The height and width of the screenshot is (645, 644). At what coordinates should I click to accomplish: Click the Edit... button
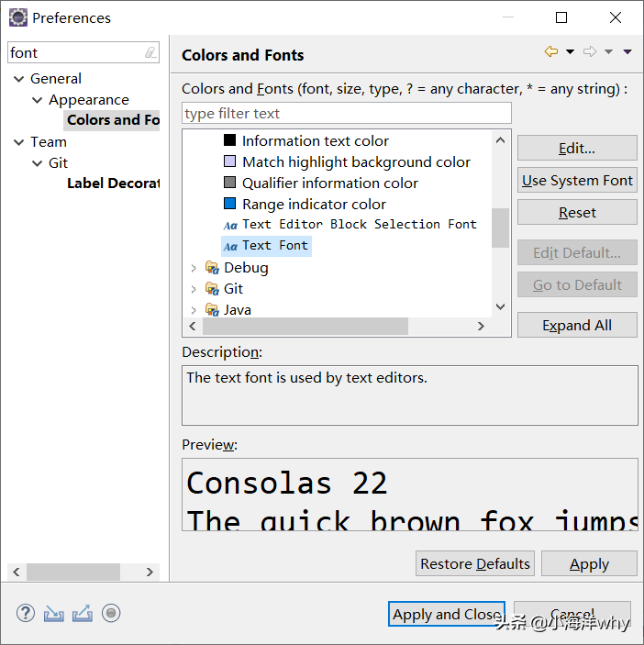pyautogui.click(x=577, y=148)
